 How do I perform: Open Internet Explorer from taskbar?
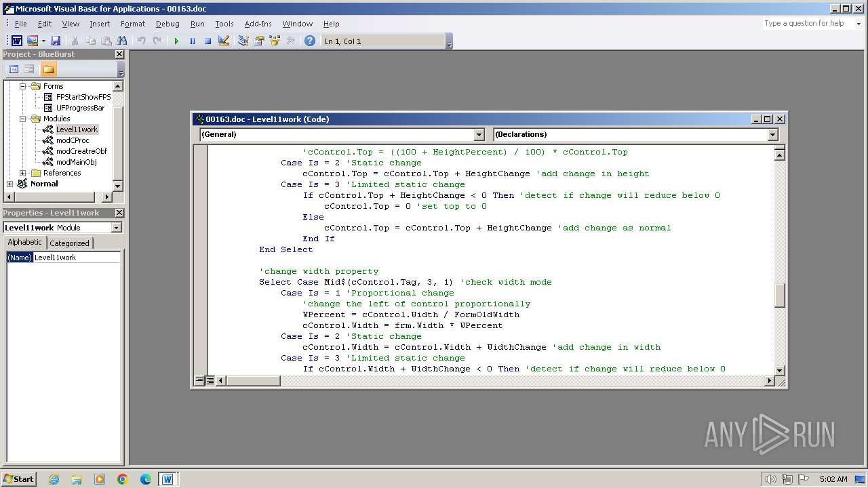[x=54, y=479]
